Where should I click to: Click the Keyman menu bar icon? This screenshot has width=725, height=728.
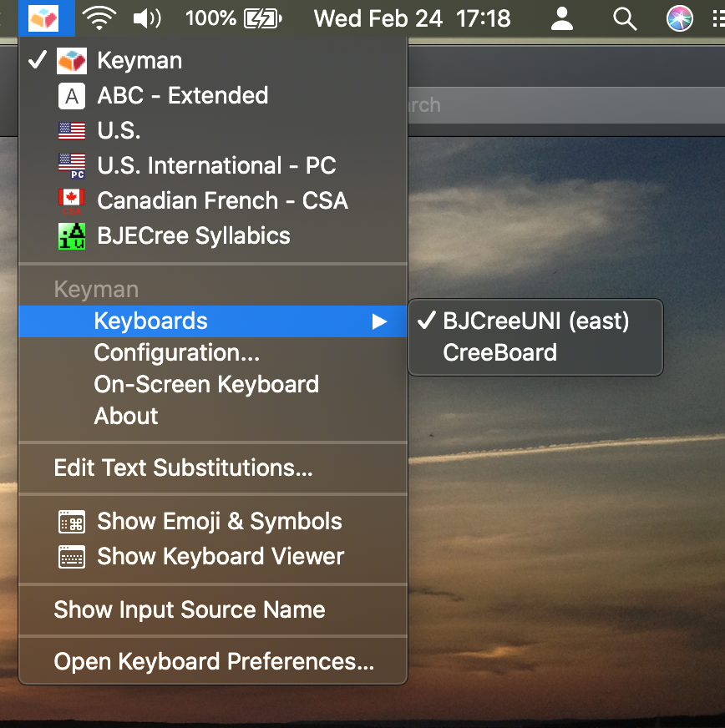46,18
